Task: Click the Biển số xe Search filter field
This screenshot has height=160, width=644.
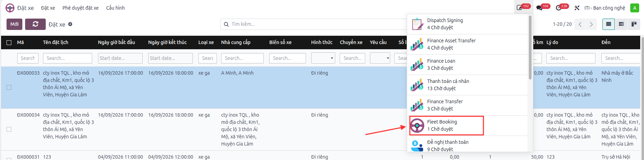Action: [288, 58]
